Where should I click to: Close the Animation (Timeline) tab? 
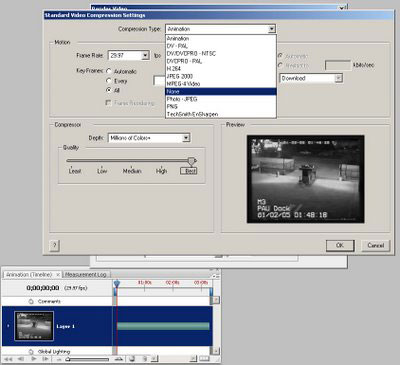pyautogui.click(x=58, y=274)
